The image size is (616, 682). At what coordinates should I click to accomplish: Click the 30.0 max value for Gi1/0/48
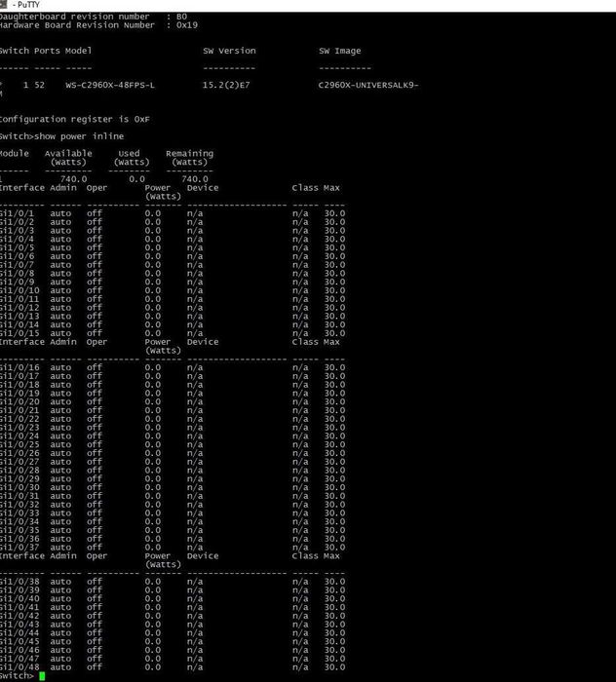(334, 667)
